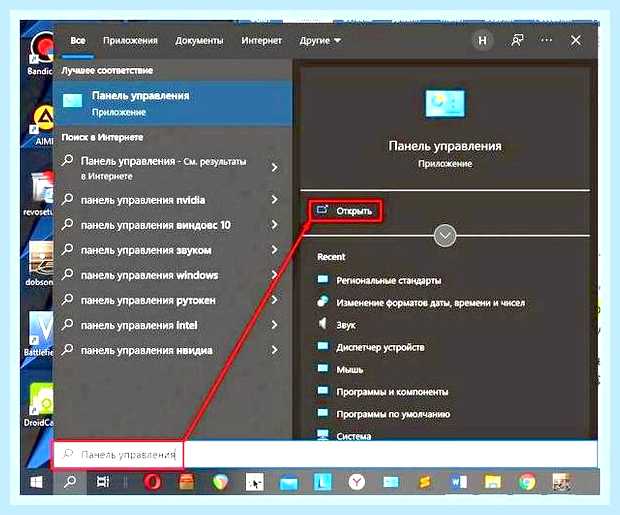Expand arrow next to звуком suggestion
This screenshot has height=515, width=620.
click(275, 250)
